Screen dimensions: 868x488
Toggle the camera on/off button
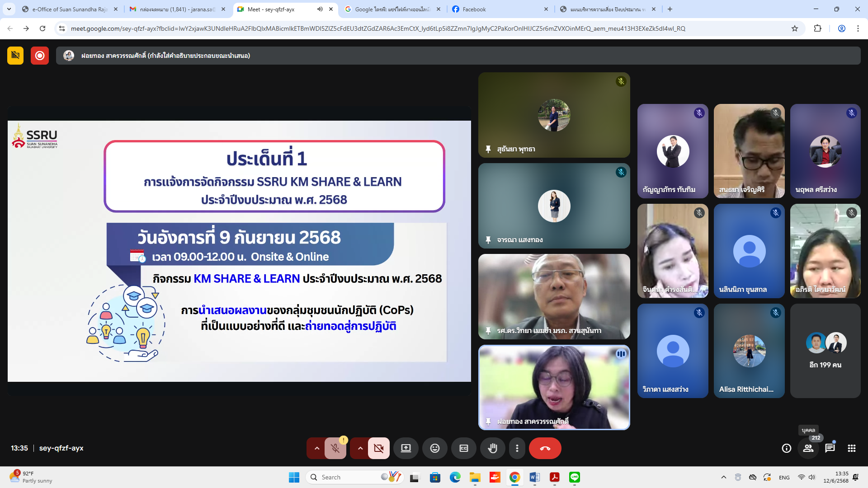[x=378, y=448]
